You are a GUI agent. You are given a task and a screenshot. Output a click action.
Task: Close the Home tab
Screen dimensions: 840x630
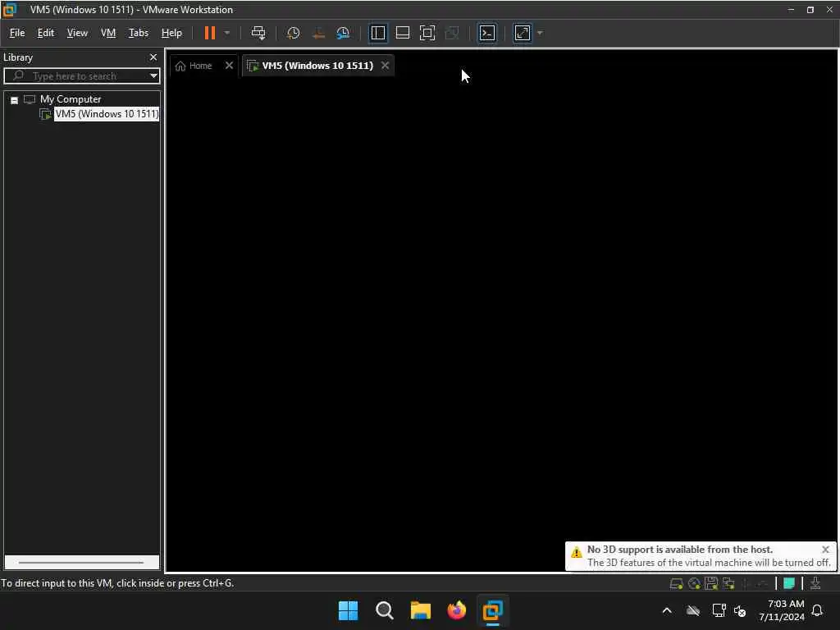(230, 66)
